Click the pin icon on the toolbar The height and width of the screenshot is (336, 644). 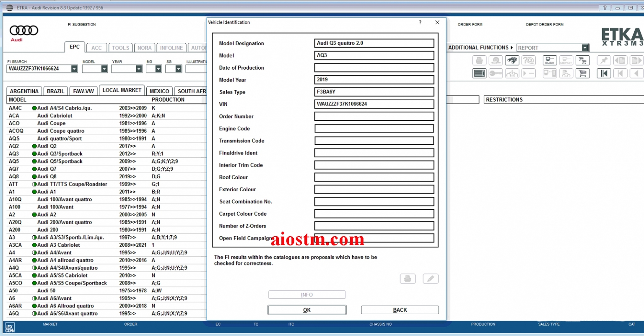(604, 60)
